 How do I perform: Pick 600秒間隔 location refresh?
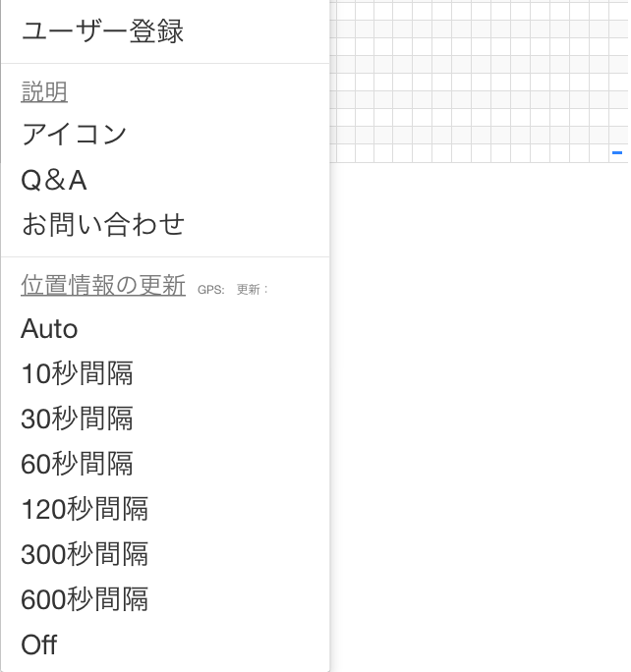click(85, 599)
